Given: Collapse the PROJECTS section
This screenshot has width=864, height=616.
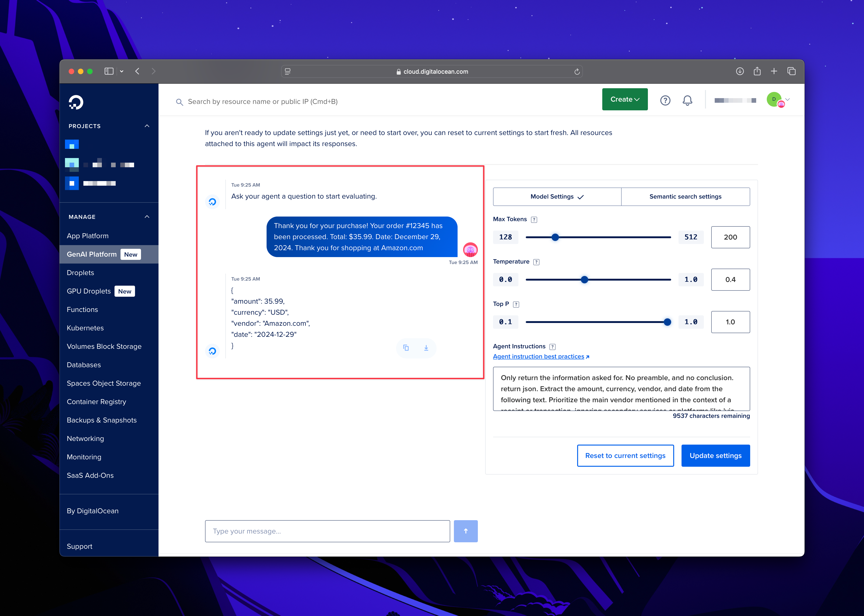Looking at the screenshot, I should click(x=147, y=126).
